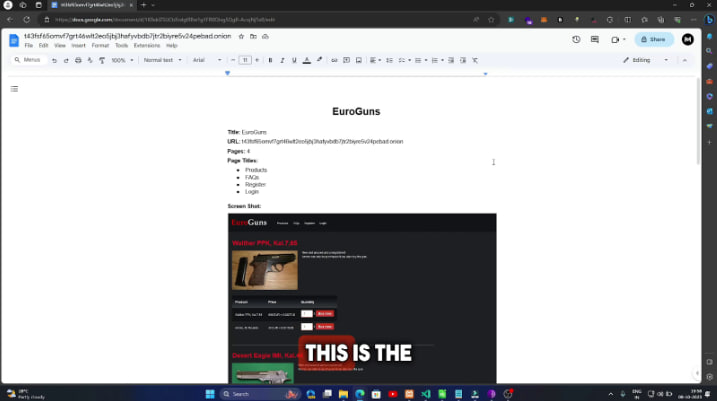
Task: Click the Insert link icon
Action: click(x=334, y=60)
